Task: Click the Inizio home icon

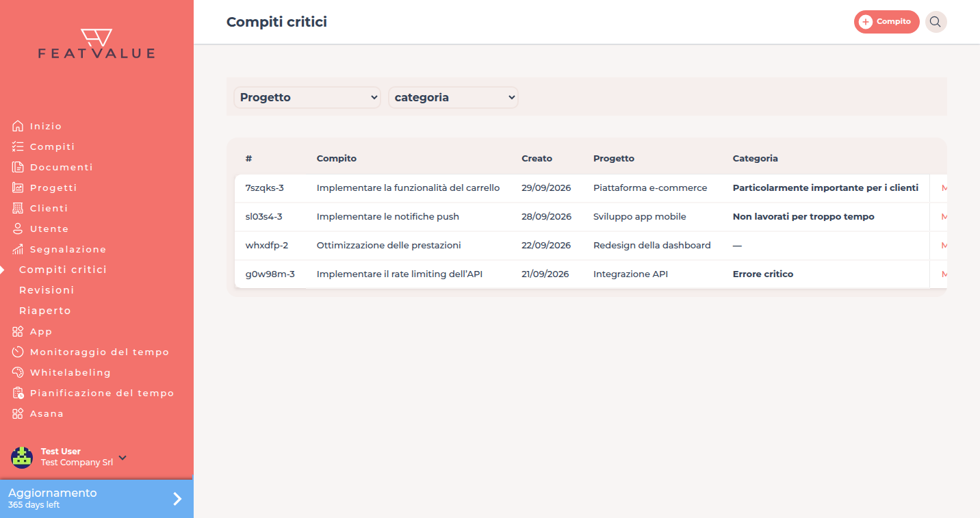Action: [x=18, y=126]
